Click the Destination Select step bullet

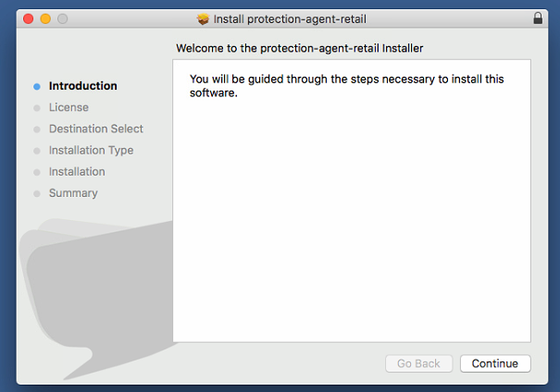[37, 129]
